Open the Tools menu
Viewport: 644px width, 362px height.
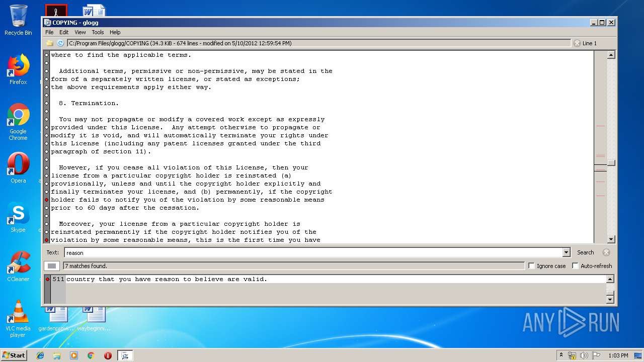[98, 32]
